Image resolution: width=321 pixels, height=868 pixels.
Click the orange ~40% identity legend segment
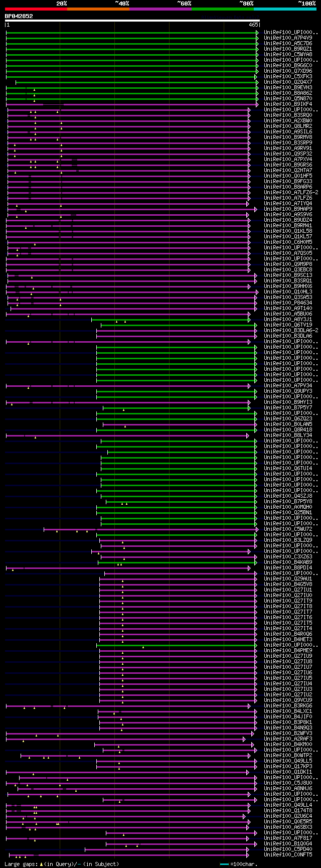point(98,9)
